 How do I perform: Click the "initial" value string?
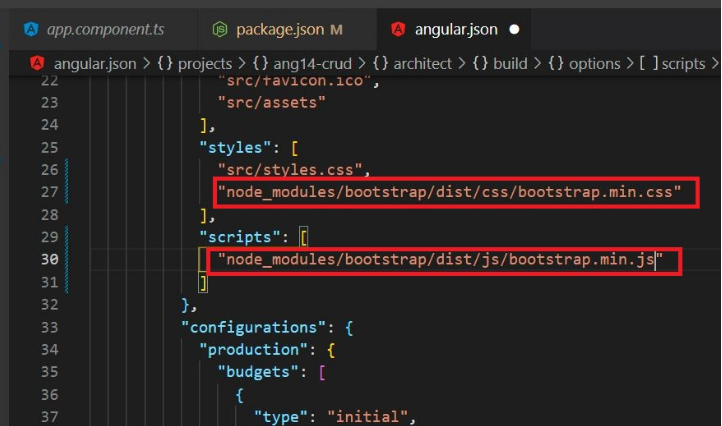(x=367, y=417)
